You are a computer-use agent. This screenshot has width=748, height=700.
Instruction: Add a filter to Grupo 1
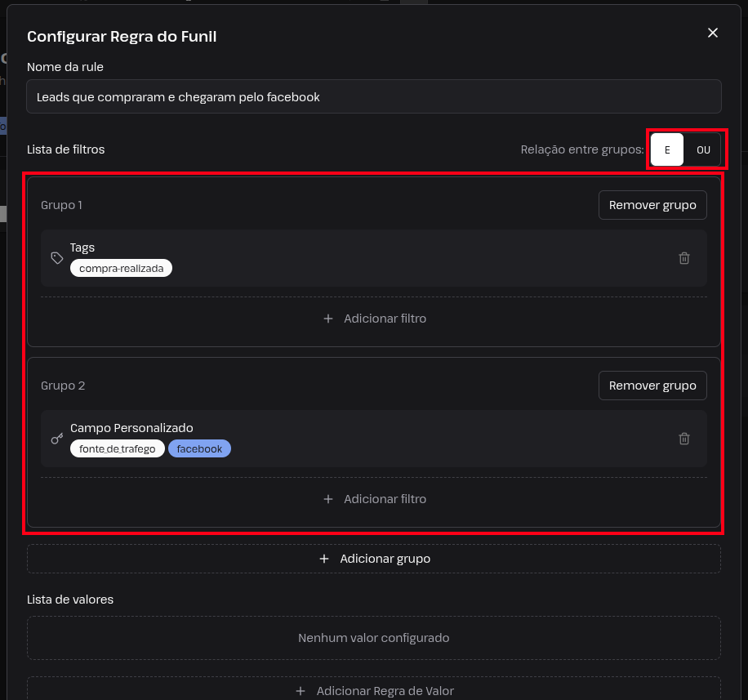pos(375,319)
